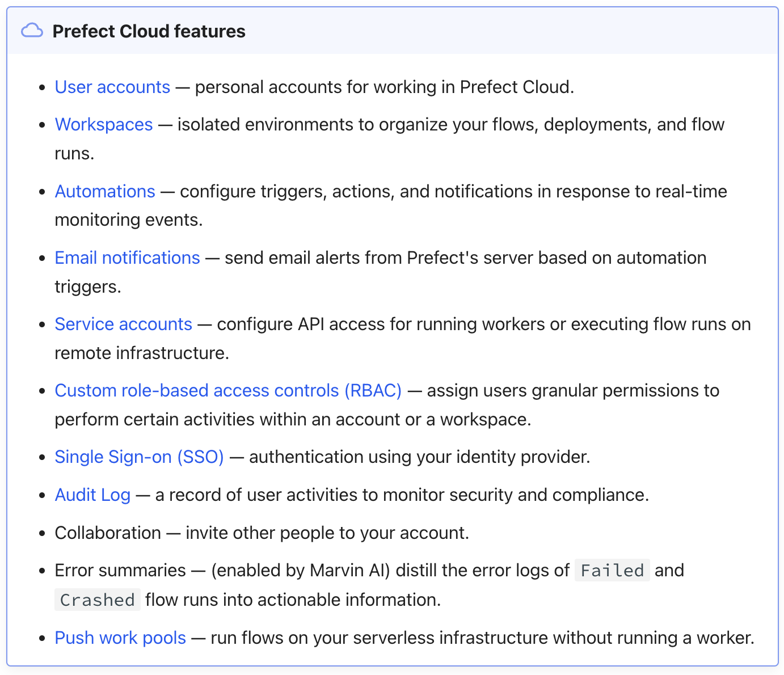The image size is (784, 675).
Task: Open the Audit Log link
Action: click(x=92, y=495)
